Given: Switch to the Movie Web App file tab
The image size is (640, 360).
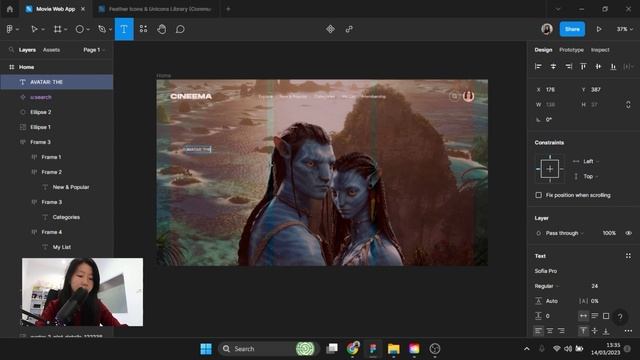Looking at the screenshot, I should point(56,9).
